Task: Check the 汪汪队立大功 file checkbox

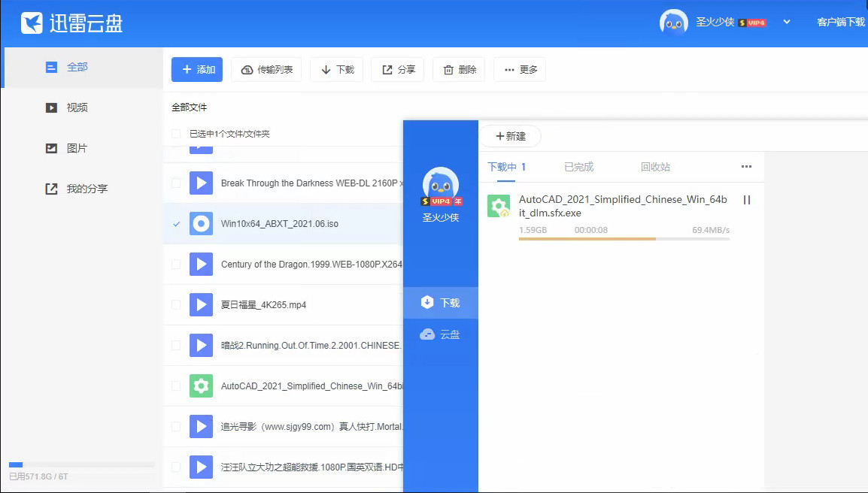Action: (176, 467)
